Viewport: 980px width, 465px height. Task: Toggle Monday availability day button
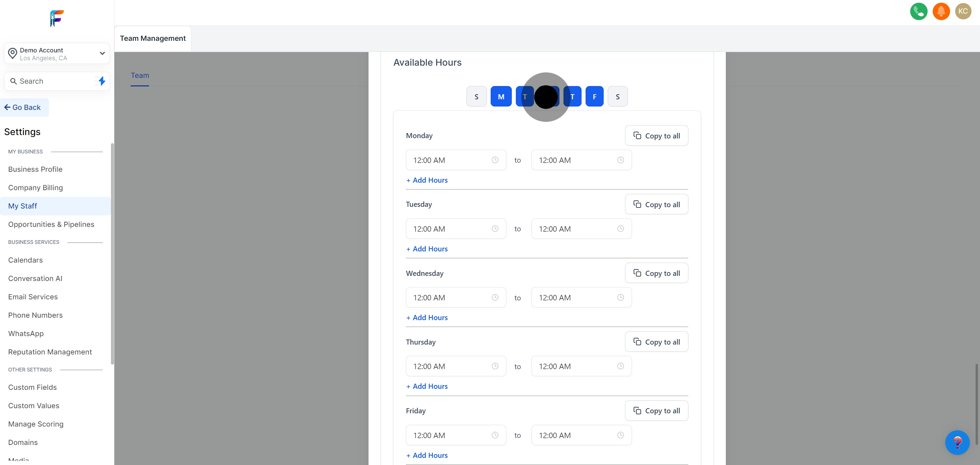pos(501,97)
